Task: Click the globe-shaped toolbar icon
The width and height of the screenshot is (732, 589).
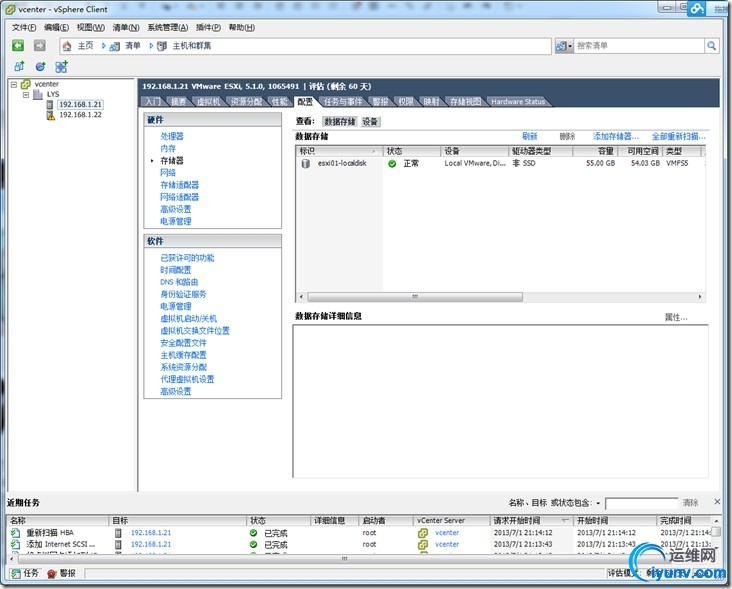Action: (x=41, y=66)
